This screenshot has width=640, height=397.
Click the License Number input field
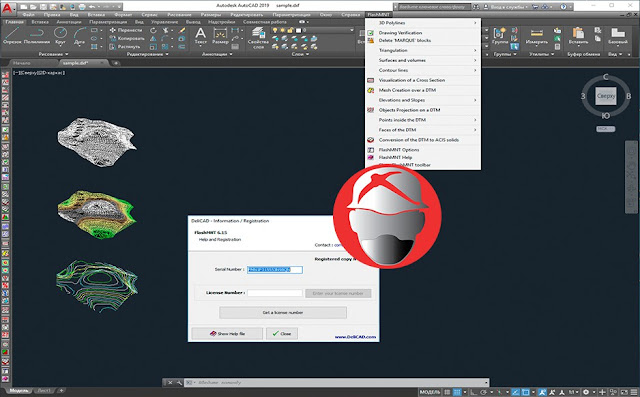(275, 293)
